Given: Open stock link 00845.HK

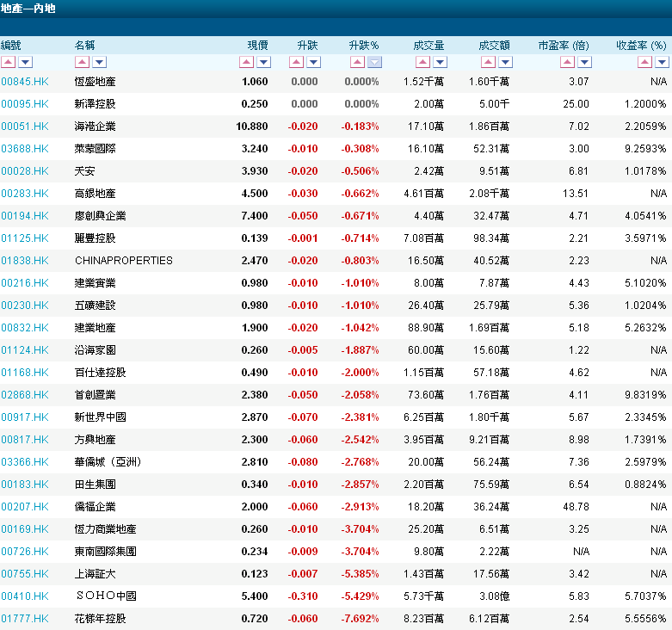Looking at the screenshot, I should (x=25, y=82).
